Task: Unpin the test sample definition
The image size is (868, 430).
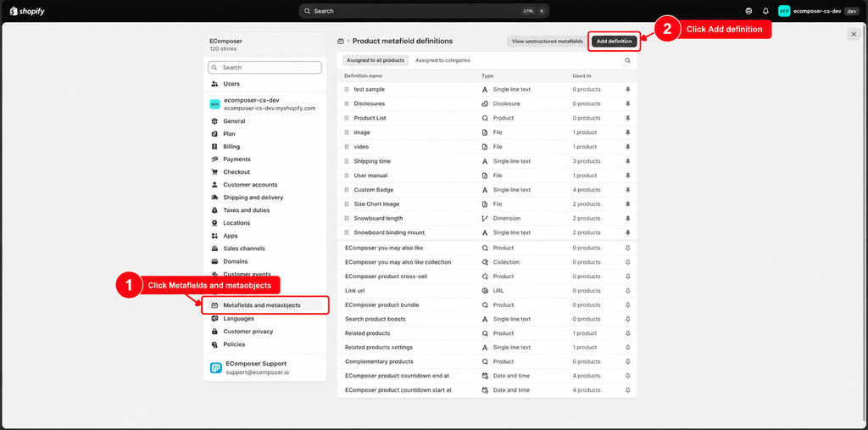Action: (628, 89)
